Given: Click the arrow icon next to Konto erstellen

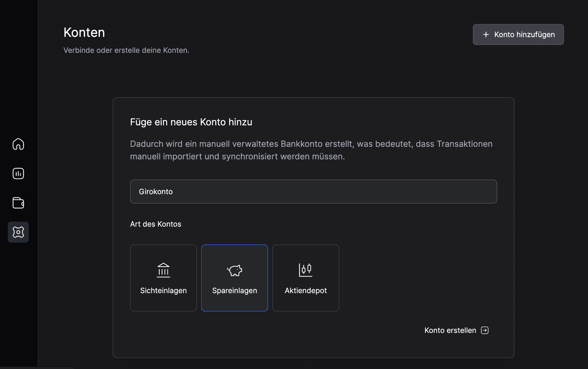Looking at the screenshot, I should (485, 330).
